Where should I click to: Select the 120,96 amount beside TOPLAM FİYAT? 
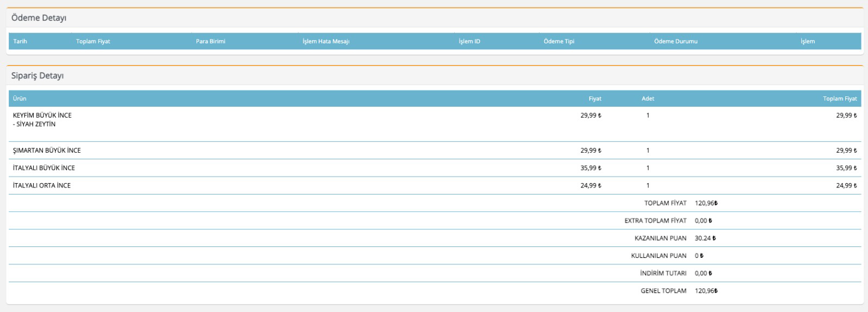tap(706, 203)
